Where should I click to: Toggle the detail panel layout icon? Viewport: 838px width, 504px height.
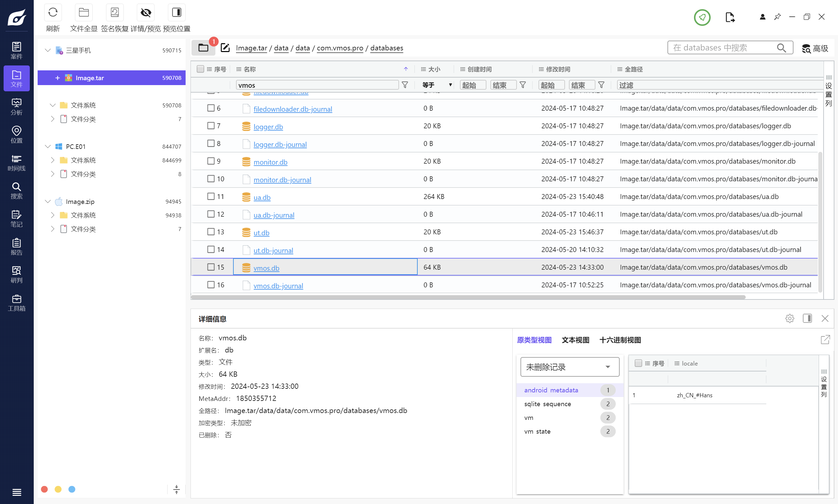coord(808,318)
